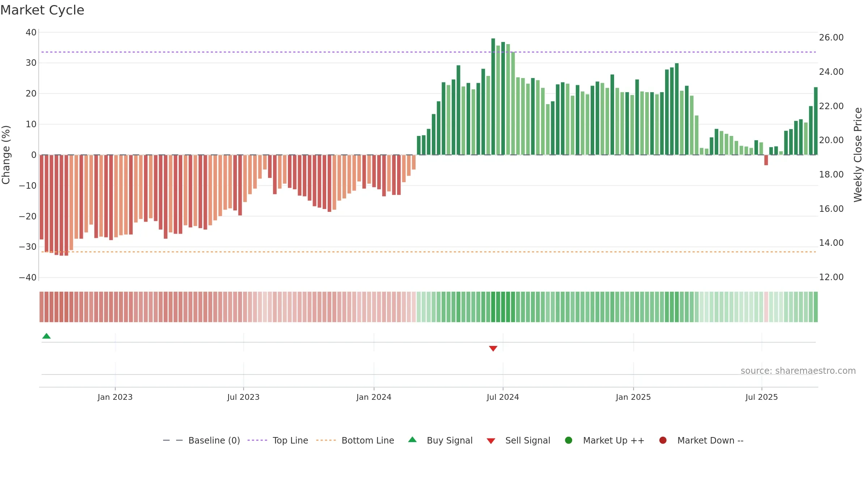868x488 pixels.
Task: Click the orange dotted Bottom Line
Action: (x=429, y=252)
